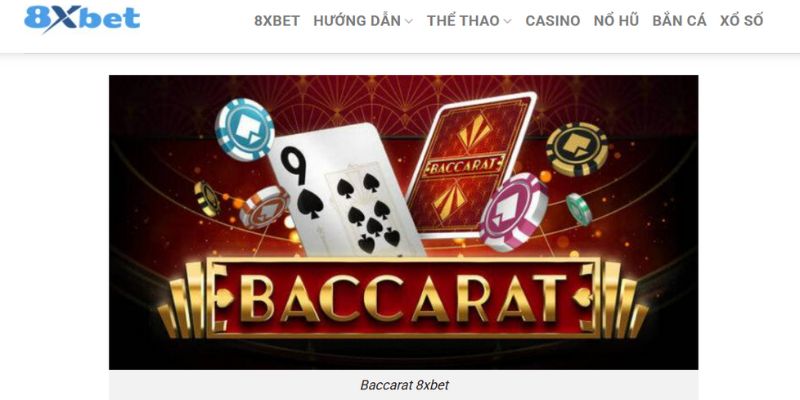The height and width of the screenshot is (400, 800).
Task: Click the gold BACCARAT title sign
Action: click(403, 297)
